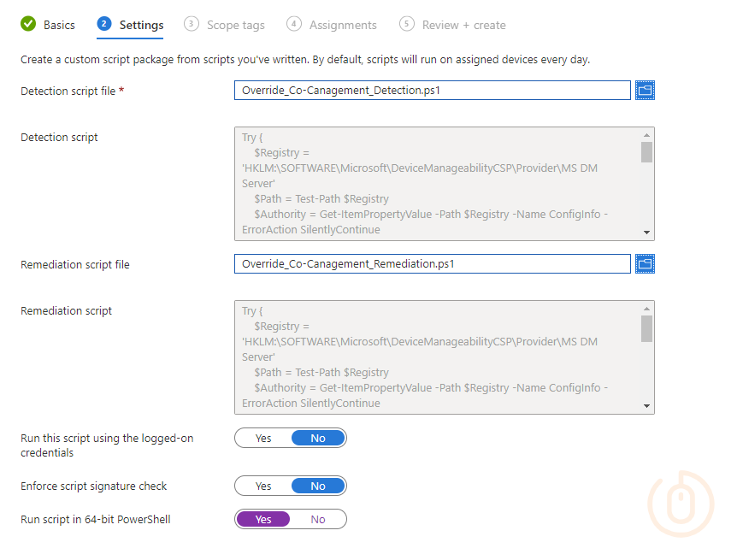Image resolution: width=737 pixels, height=560 pixels.
Task: Click the Detection script file name field
Action: (433, 91)
